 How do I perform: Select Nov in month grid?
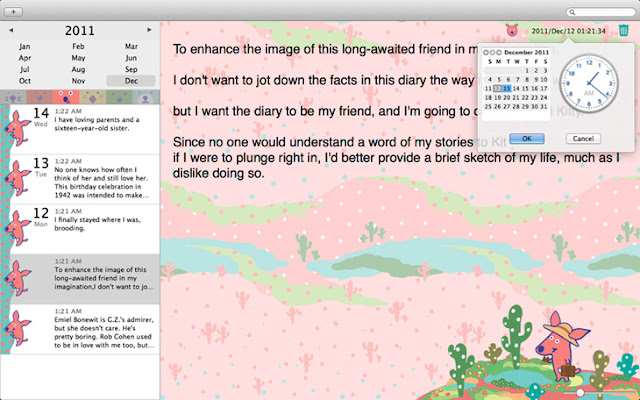[78, 81]
